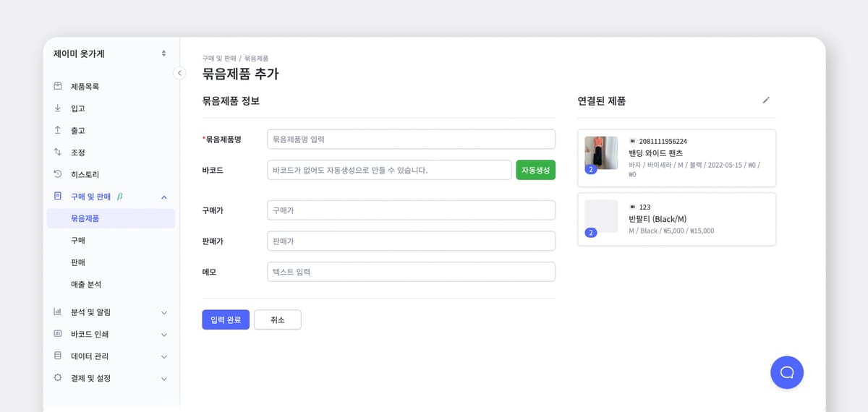Click the 바코드 인쇄 barcode icon
Image resolution: width=868 pixels, height=412 pixels.
point(58,334)
